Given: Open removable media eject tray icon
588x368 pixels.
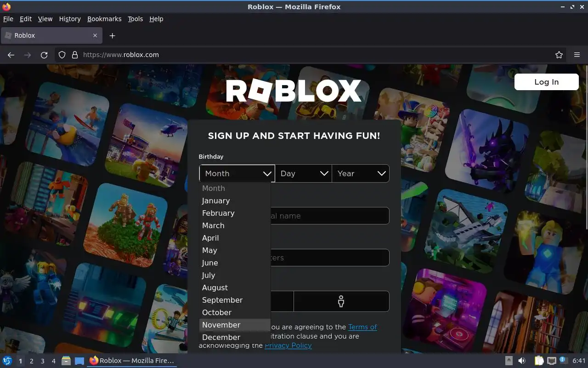Looking at the screenshot, I should 509,361.
